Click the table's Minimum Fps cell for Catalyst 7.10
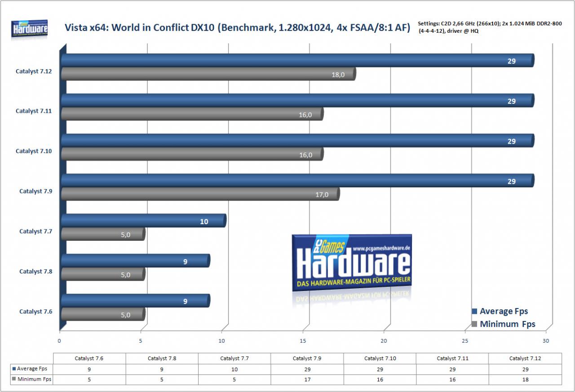 (x=380, y=379)
